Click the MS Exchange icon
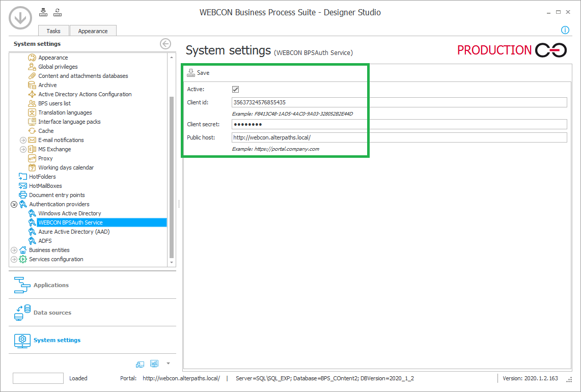The image size is (581, 392). pos(32,149)
